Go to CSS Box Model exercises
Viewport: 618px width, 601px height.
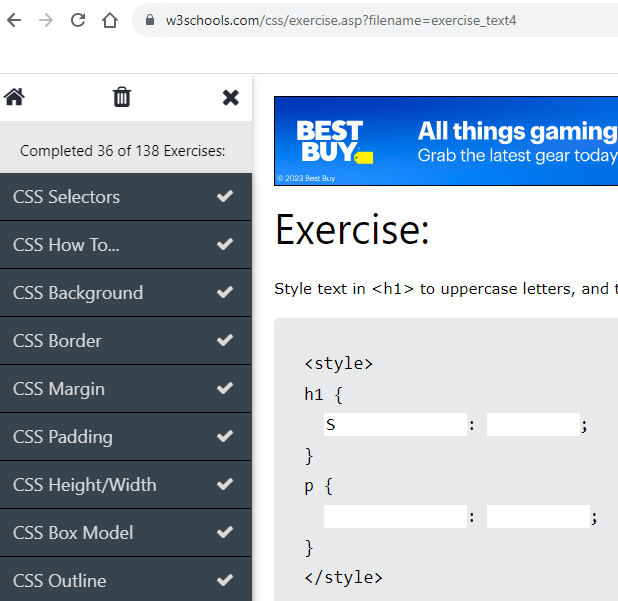73,533
